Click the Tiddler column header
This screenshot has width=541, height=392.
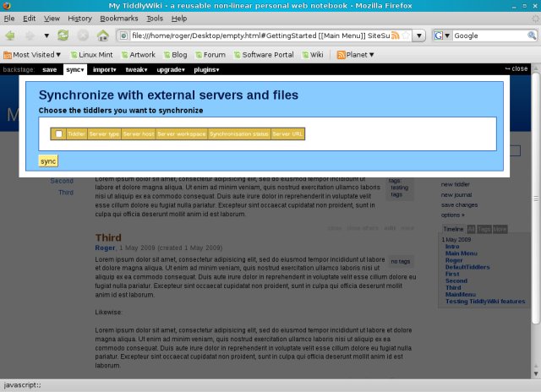pyautogui.click(x=76, y=133)
